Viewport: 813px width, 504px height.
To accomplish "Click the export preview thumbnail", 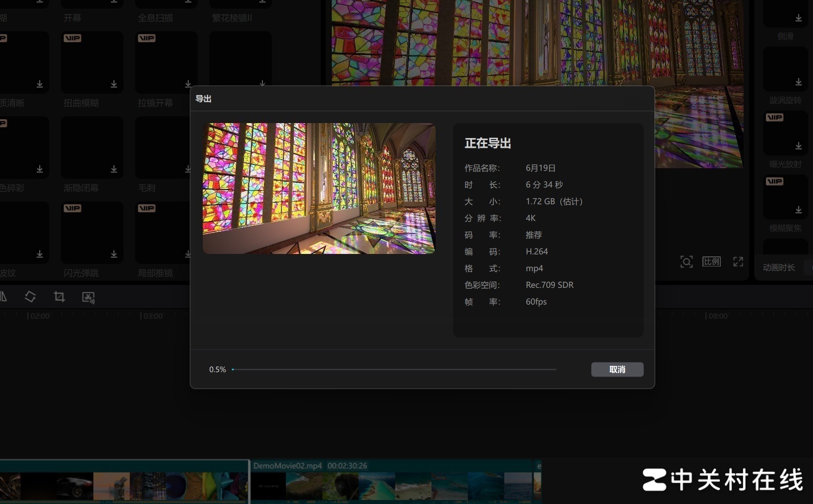I will (x=319, y=189).
